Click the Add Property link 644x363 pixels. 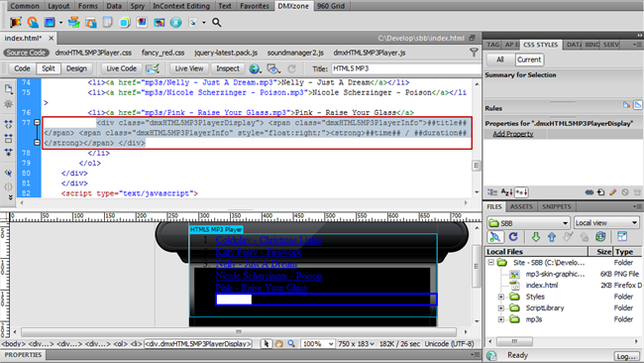(513, 134)
